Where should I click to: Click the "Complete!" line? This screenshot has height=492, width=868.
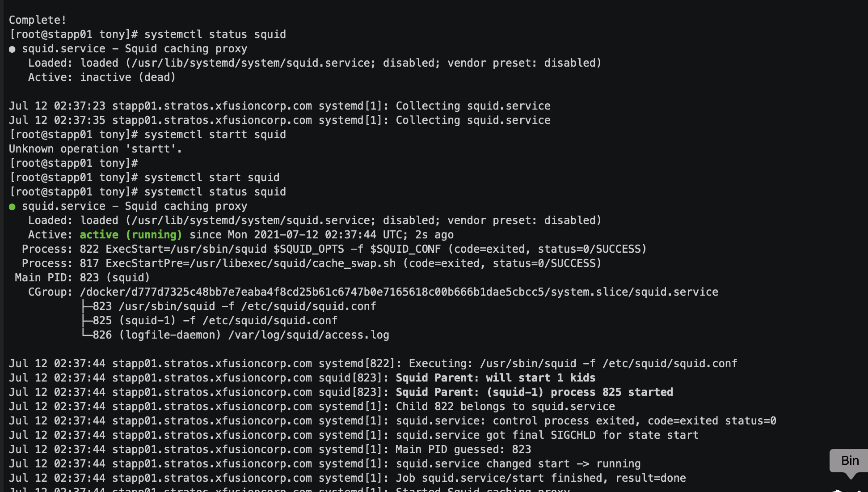(38, 20)
